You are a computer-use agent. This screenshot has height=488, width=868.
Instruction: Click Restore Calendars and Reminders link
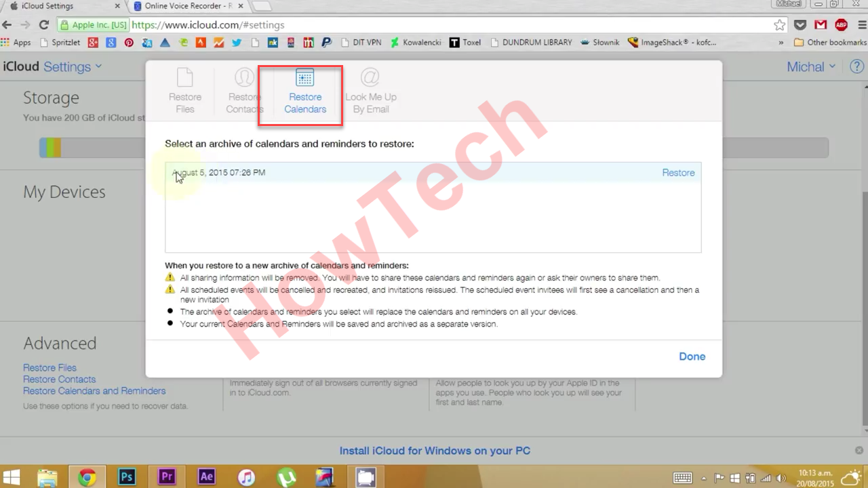click(x=94, y=390)
